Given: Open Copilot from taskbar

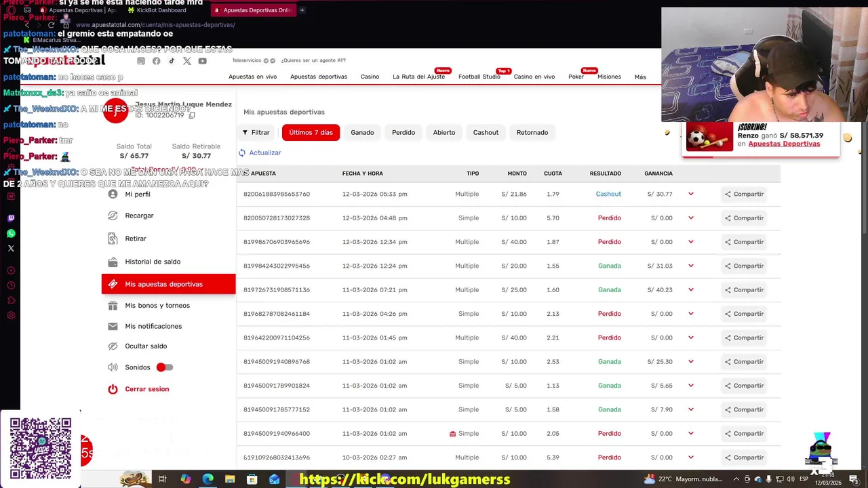Looking at the screenshot, I should pyautogui.click(x=185, y=479).
